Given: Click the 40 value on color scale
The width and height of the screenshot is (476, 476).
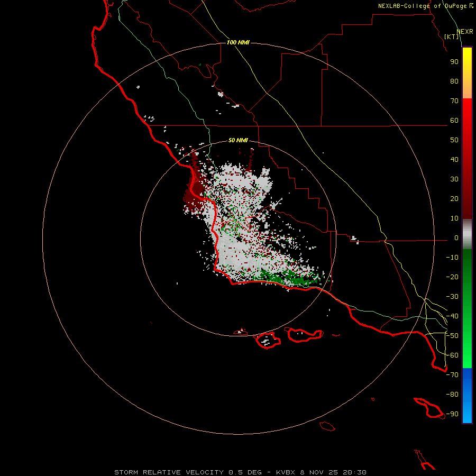Looking at the screenshot, I should [454, 159].
